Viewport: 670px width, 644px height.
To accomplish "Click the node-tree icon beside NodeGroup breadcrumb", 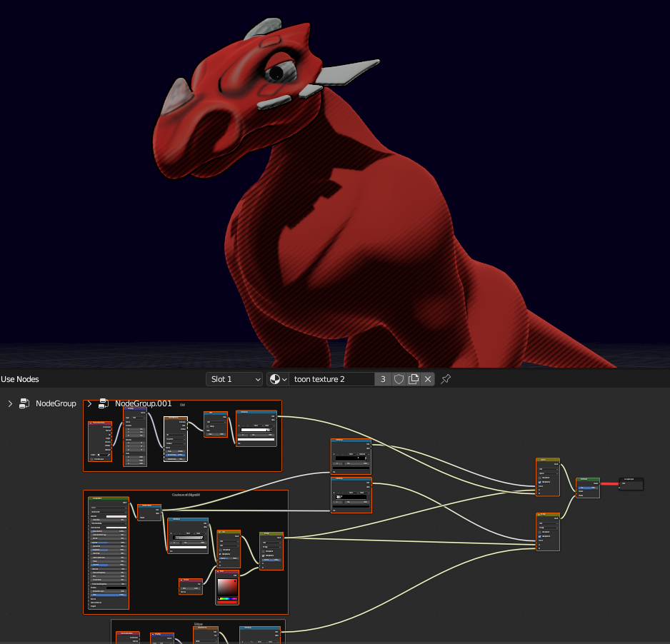I will pos(24,403).
